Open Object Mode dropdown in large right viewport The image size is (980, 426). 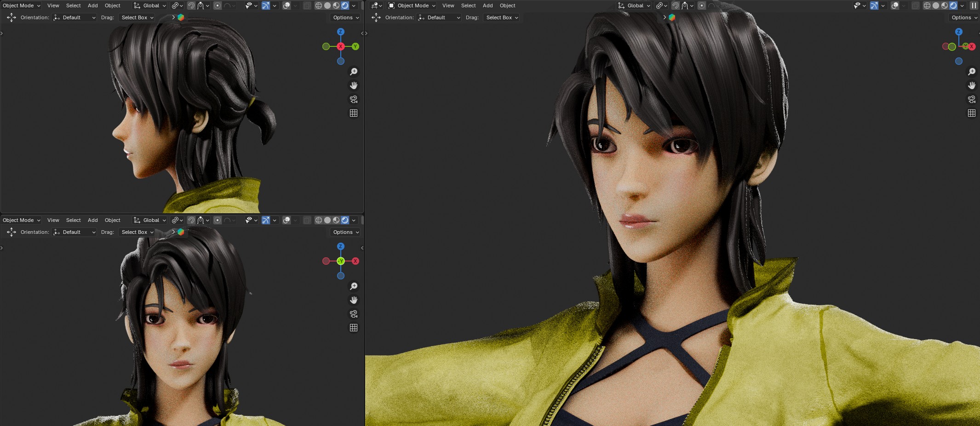tap(412, 6)
